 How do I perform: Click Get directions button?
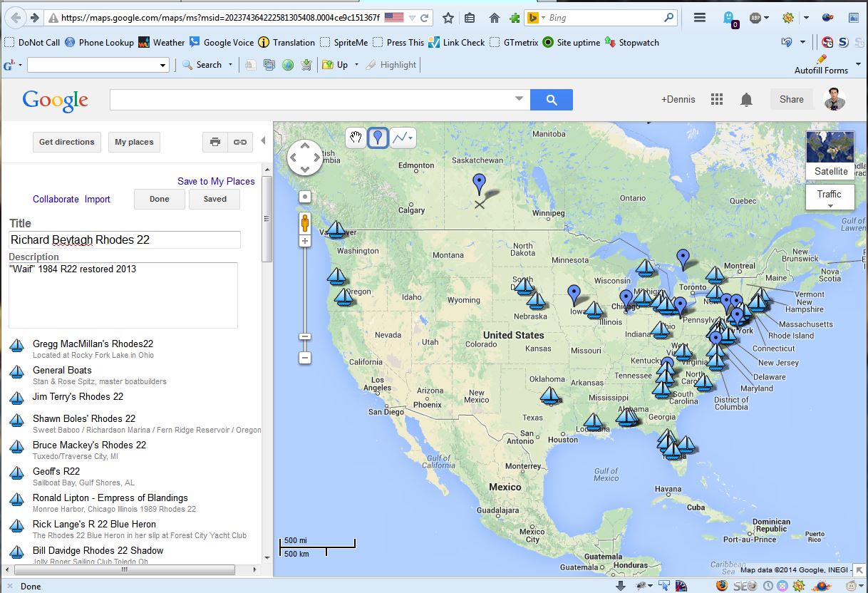tap(67, 143)
